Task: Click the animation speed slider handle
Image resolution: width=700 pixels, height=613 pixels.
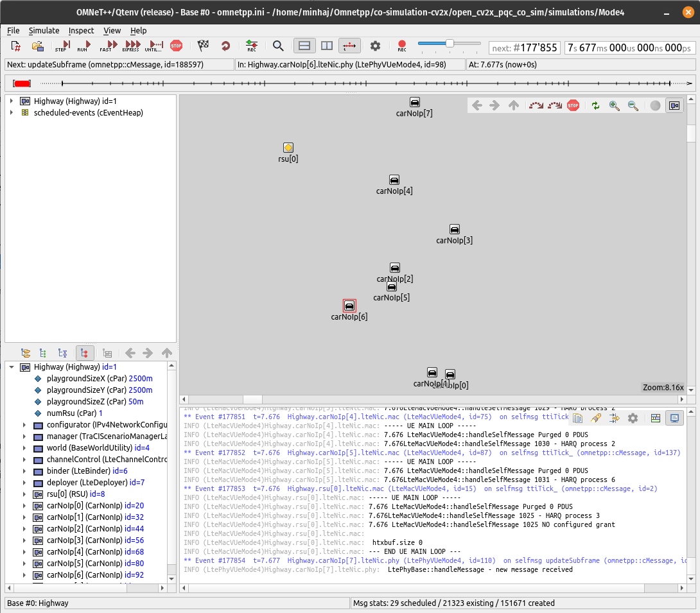Action: pos(450,44)
